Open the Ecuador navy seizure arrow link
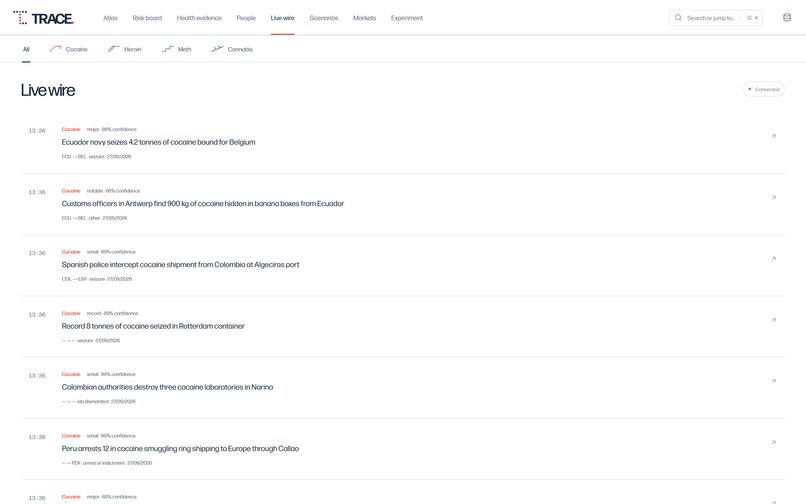Screen dimensions: 806x504 tap(773, 136)
